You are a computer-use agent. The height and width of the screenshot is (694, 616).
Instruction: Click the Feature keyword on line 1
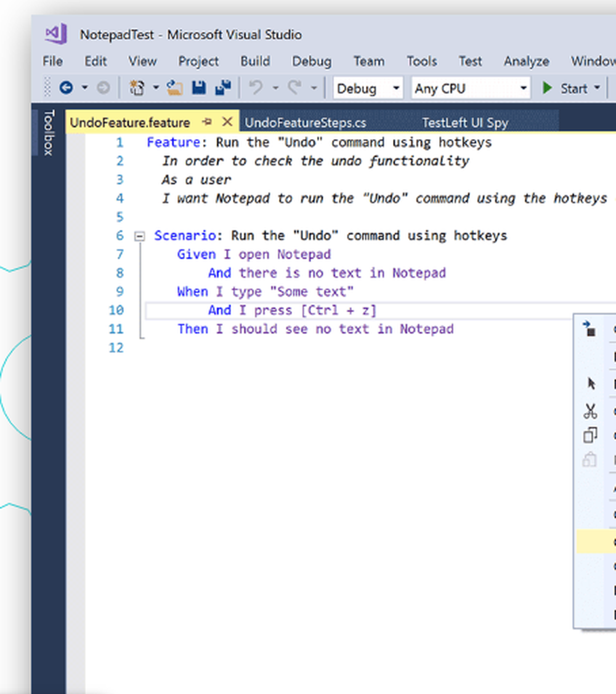pos(174,142)
